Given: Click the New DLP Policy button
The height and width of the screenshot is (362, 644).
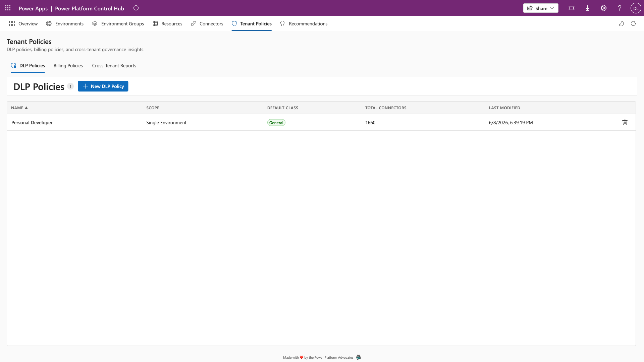Looking at the screenshot, I should tap(103, 86).
